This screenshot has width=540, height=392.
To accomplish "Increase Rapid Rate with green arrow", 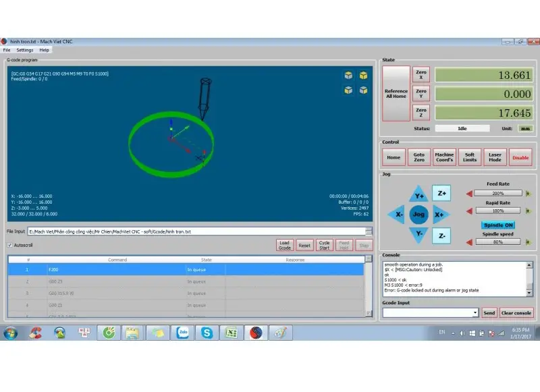I will (528, 211).
